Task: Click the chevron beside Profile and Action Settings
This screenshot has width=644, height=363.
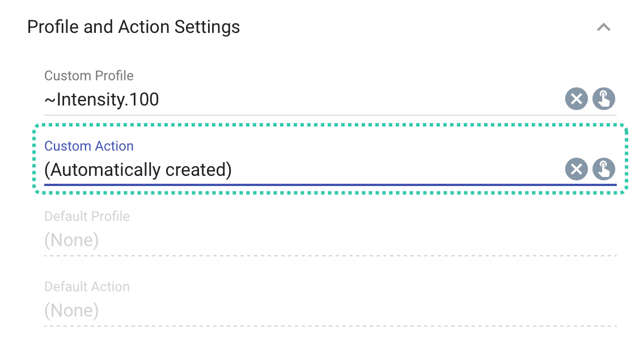Action: (x=604, y=27)
